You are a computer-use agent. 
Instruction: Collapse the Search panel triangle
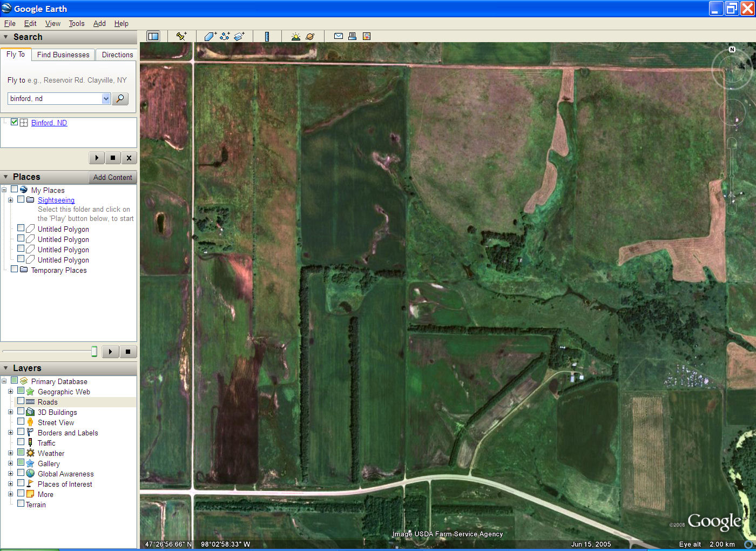pyautogui.click(x=6, y=37)
